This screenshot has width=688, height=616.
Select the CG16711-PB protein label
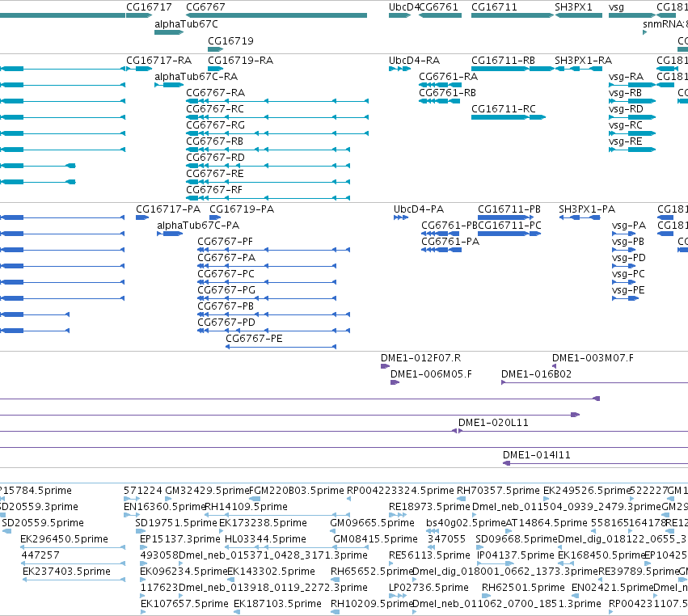pyautogui.click(x=509, y=209)
